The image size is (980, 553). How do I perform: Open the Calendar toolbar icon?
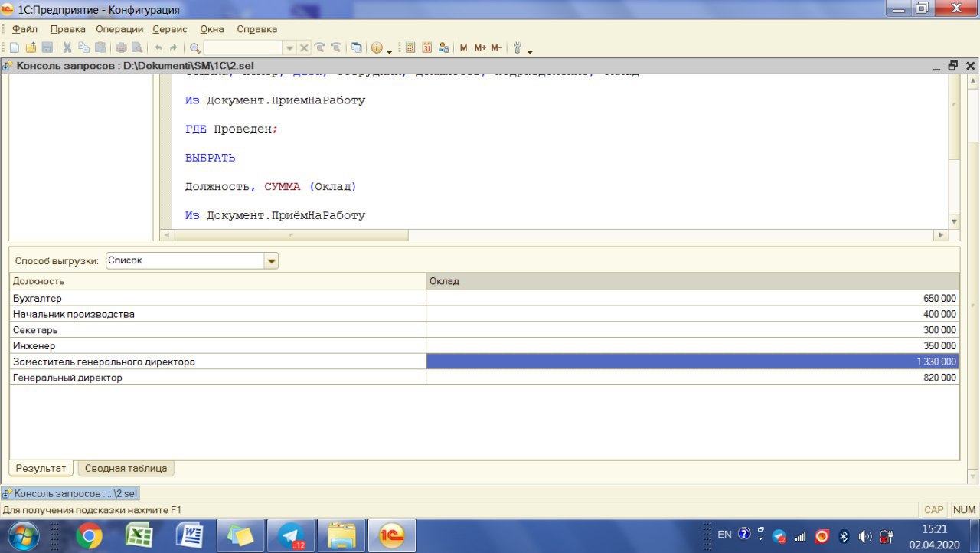427,47
